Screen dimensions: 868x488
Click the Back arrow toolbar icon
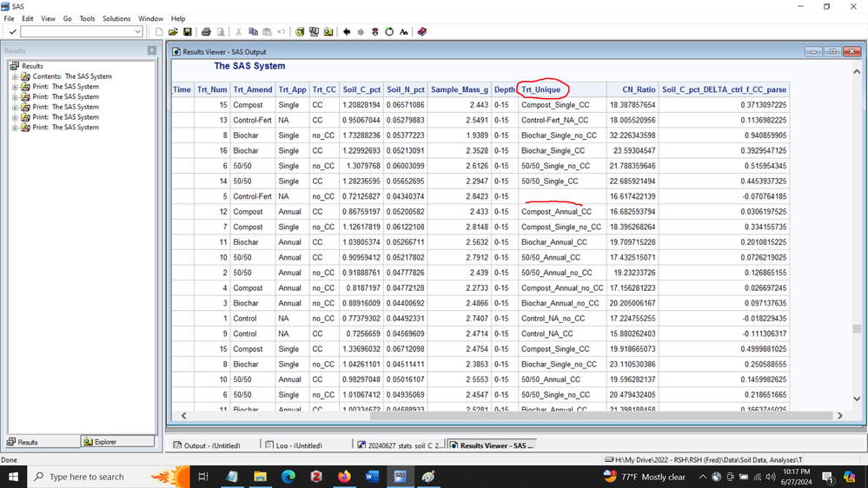pos(347,32)
